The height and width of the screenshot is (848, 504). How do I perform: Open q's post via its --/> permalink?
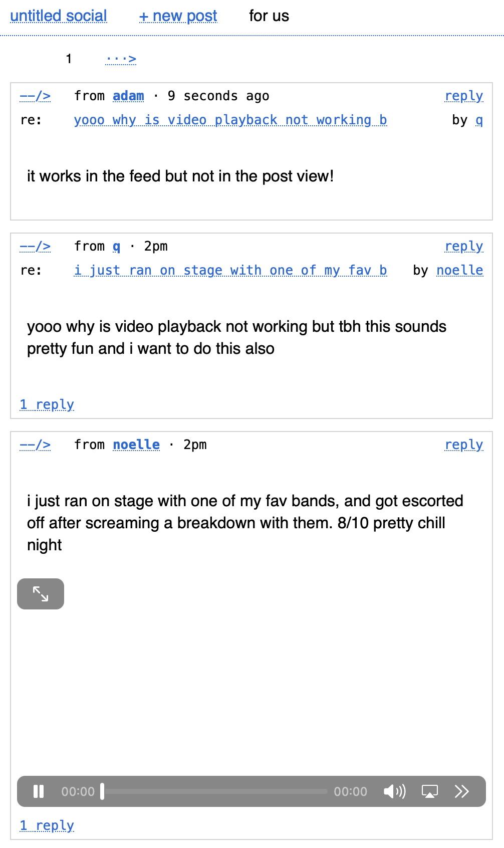click(x=35, y=246)
